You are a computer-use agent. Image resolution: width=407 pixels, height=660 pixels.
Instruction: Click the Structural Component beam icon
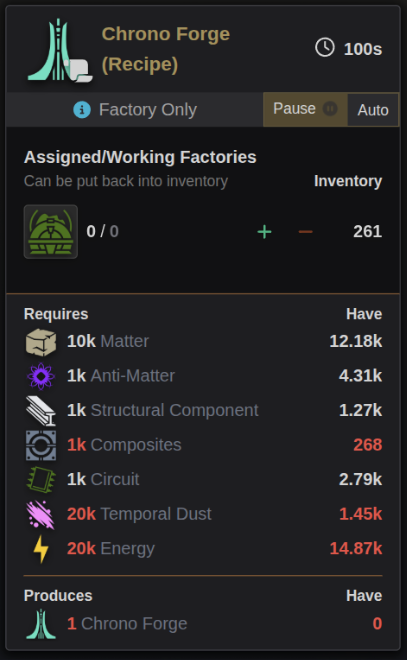pos(41,410)
